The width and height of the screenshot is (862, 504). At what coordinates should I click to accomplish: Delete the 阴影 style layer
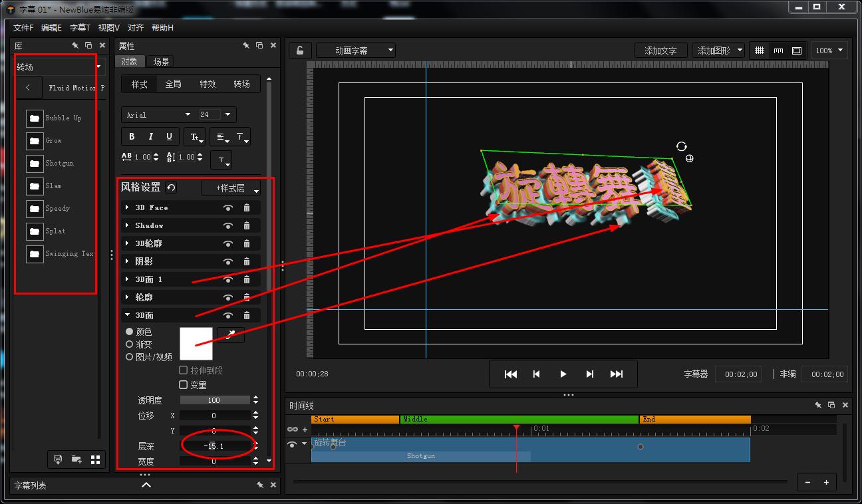(247, 261)
